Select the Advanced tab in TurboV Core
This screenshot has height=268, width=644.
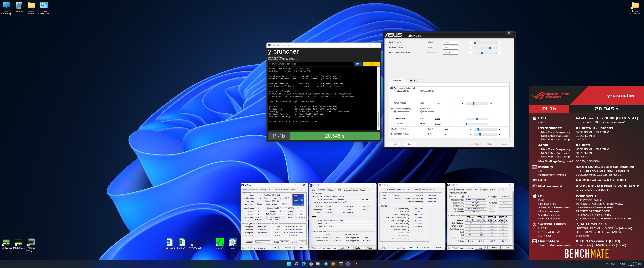[397, 81]
